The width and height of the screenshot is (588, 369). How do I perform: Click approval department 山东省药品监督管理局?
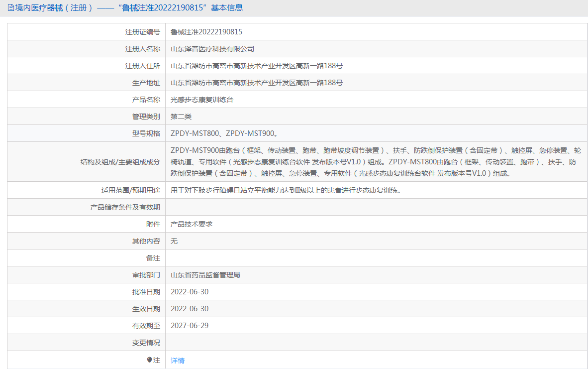pyautogui.click(x=205, y=275)
